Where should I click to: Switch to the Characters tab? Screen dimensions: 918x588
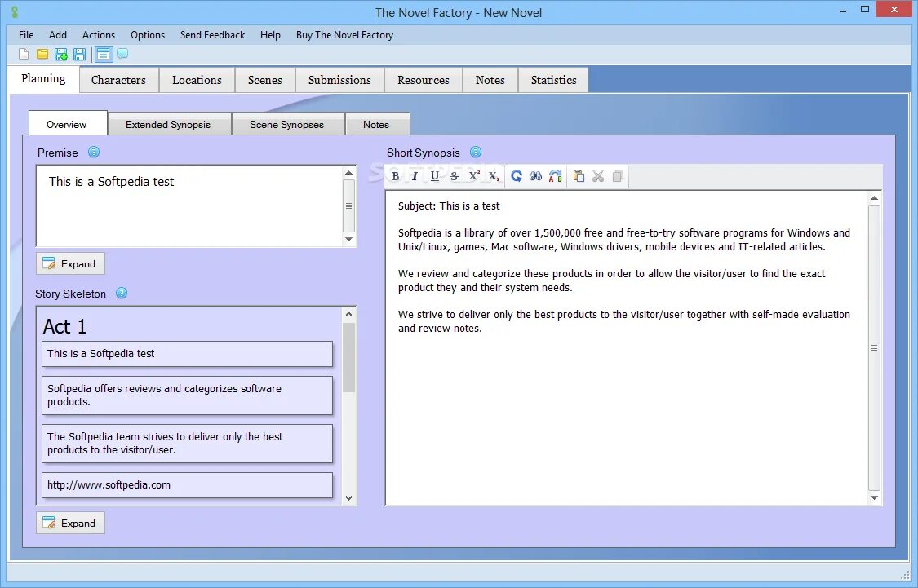(x=119, y=80)
